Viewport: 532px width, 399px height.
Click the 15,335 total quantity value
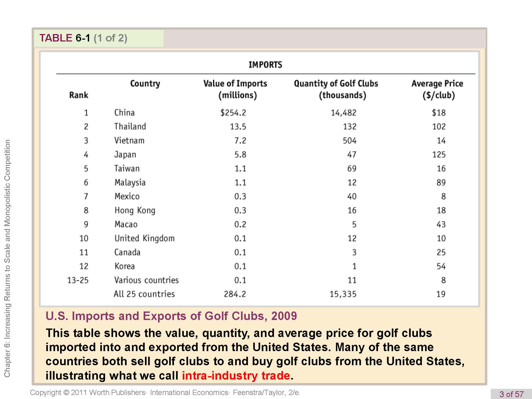coord(343,294)
